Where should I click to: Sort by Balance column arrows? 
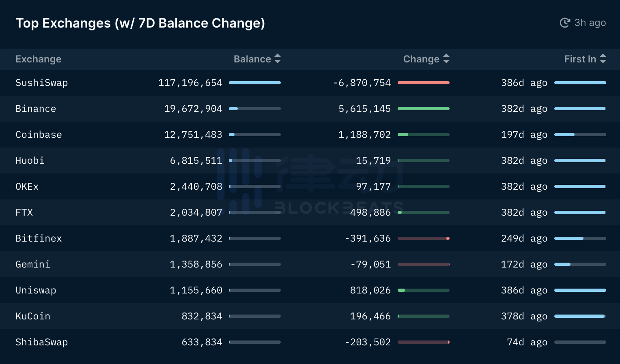point(278,59)
